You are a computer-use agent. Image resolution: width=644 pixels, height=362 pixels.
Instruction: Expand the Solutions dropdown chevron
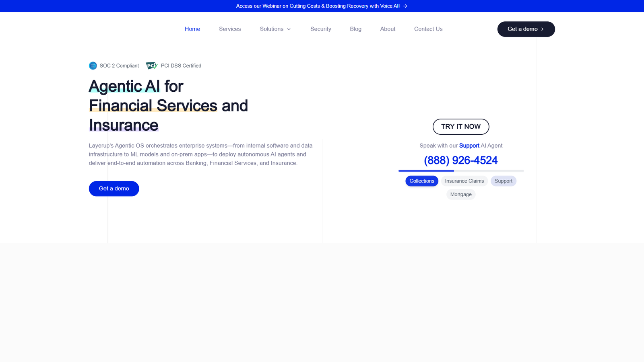click(289, 29)
